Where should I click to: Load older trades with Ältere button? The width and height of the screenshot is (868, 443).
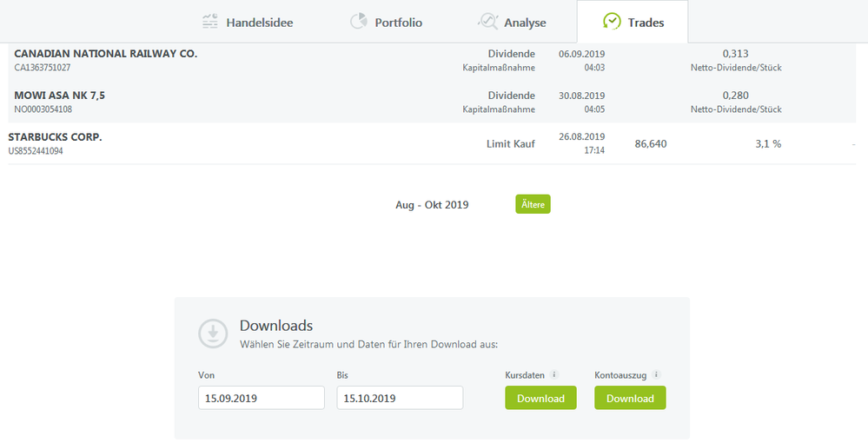(x=533, y=204)
